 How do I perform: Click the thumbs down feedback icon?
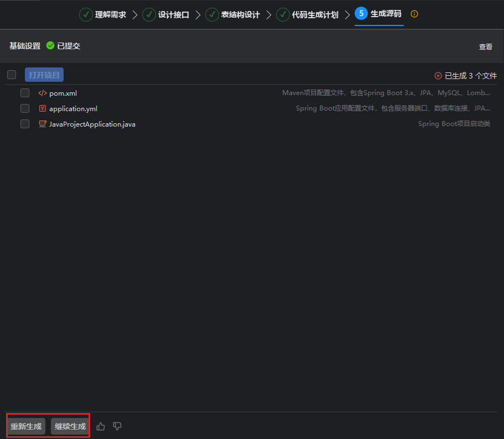click(117, 426)
